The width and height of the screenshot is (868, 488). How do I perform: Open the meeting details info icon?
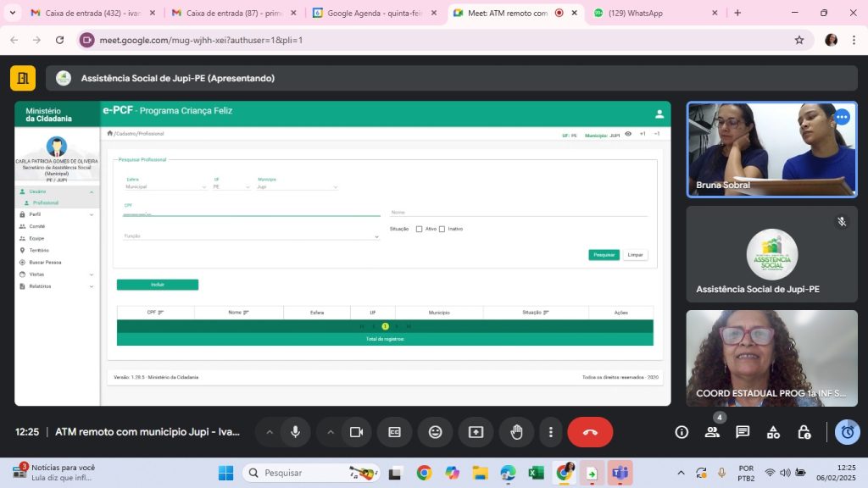coord(682,432)
